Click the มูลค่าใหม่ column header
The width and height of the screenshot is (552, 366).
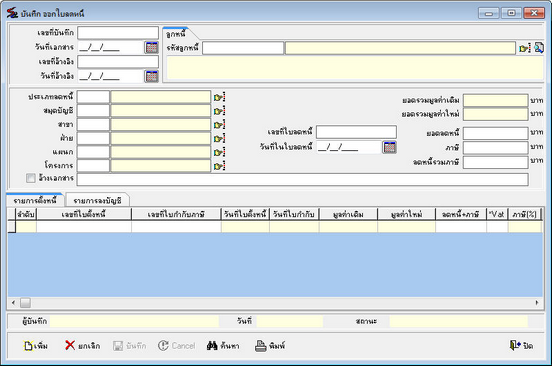tap(406, 214)
